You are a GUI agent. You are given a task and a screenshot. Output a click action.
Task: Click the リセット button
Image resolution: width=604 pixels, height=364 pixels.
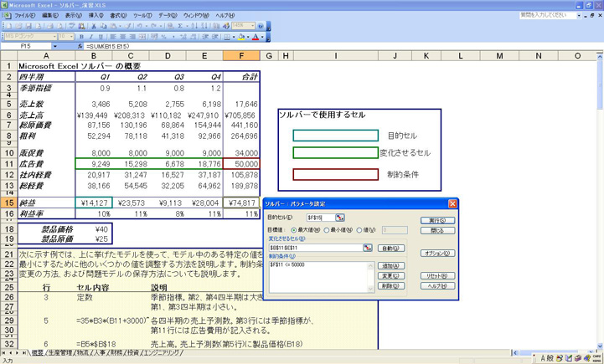[x=437, y=276]
